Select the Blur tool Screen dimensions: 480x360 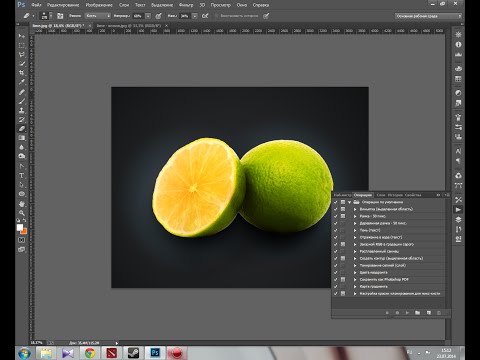tap(22, 147)
